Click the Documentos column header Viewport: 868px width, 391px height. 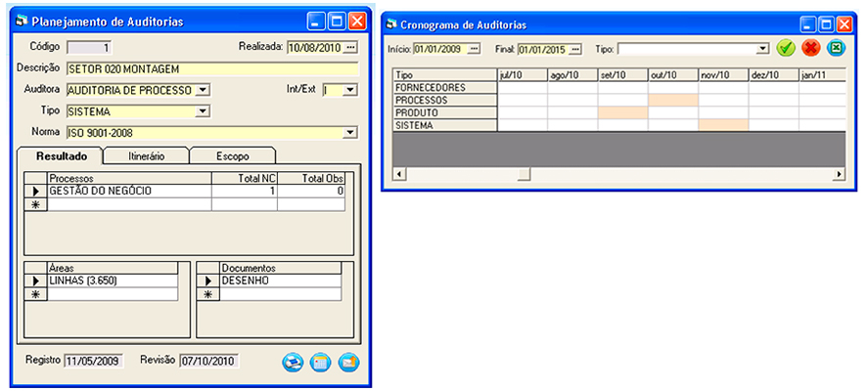click(x=281, y=268)
